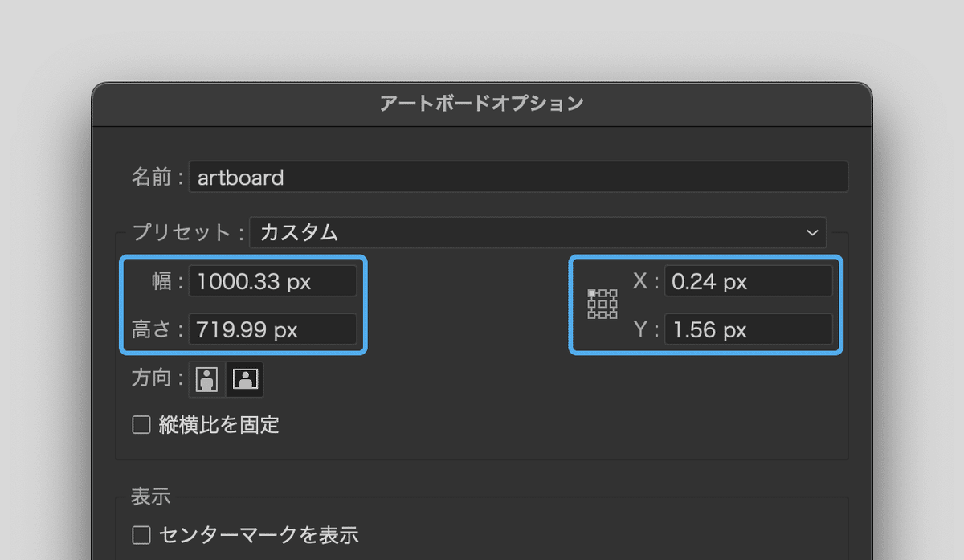Set reference point to bottom-center square
This screenshot has width=964, height=560.
602,315
